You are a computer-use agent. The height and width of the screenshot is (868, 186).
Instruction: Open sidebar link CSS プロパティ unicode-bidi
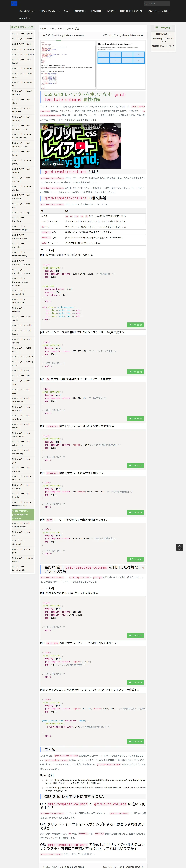click(23, 292)
